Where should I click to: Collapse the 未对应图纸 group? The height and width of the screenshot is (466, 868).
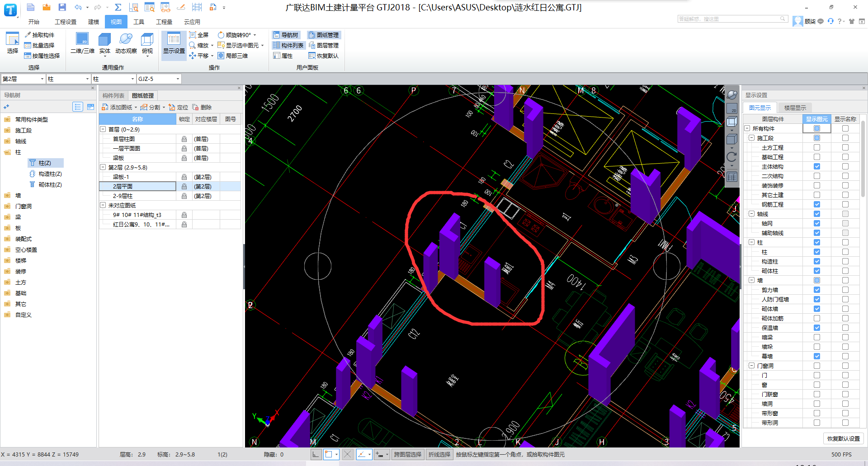point(103,205)
